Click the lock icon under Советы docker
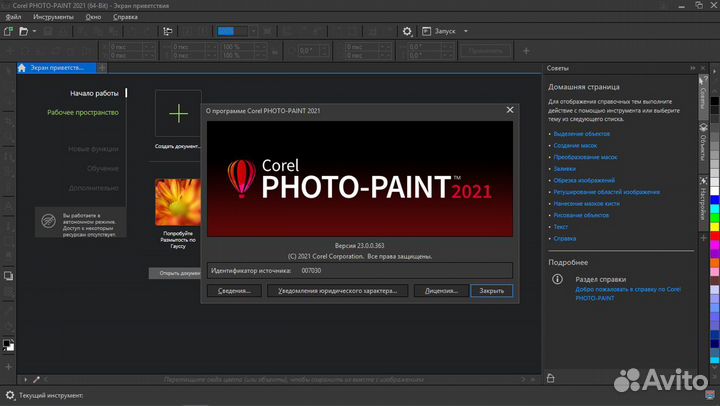The height and width of the screenshot is (406, 720). coord(551,378)
